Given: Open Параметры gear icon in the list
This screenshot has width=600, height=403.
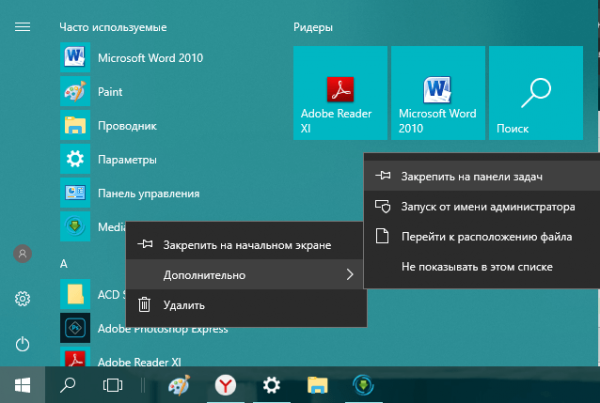Looking at the screenshot, I should [x=75, y=159].
